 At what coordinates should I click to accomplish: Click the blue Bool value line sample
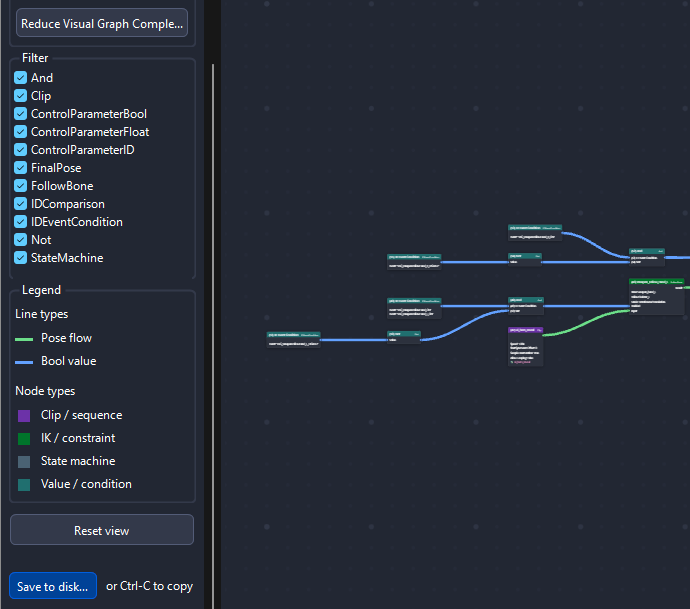pos(24,362)
